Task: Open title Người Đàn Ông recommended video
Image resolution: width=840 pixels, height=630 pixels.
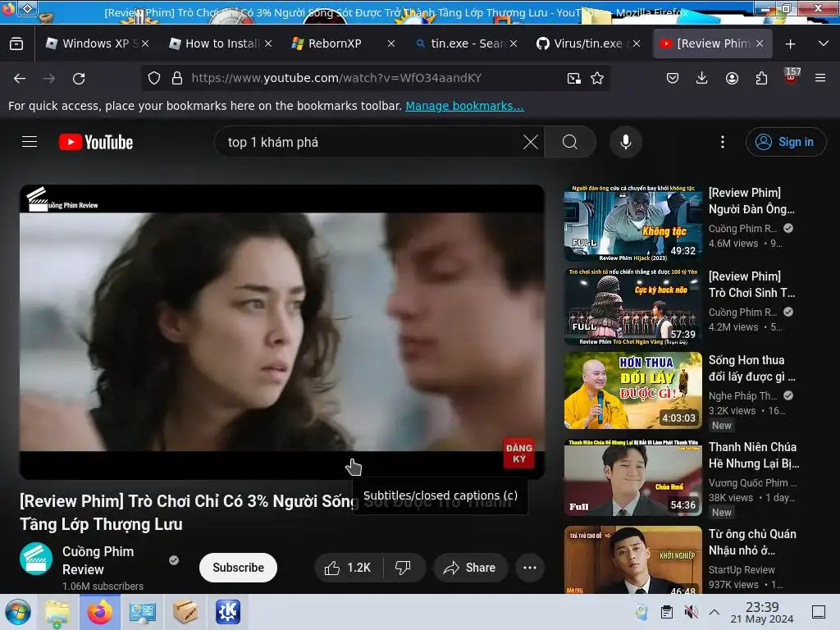Action: [x=751, y=201]
